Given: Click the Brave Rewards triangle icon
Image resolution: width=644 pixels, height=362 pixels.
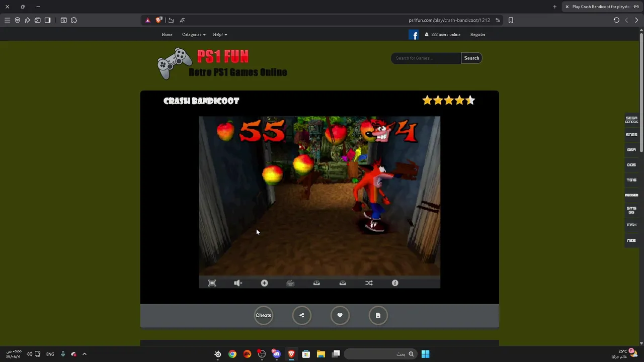Looking at the screenshot, I should point(147,20).
